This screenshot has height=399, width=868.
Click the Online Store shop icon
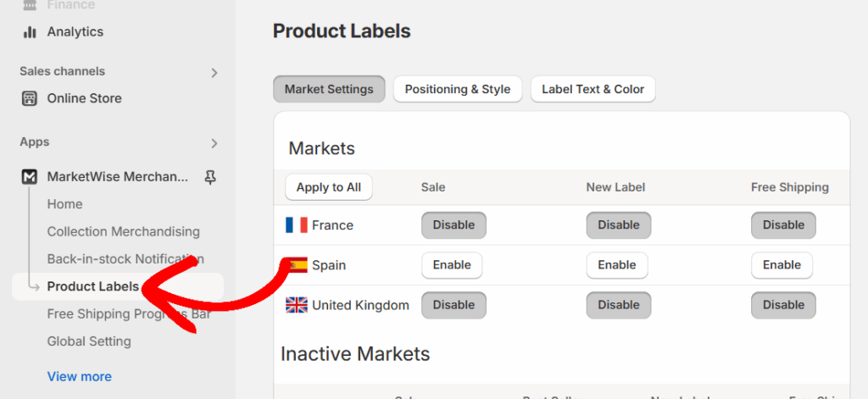click(30, 98)
